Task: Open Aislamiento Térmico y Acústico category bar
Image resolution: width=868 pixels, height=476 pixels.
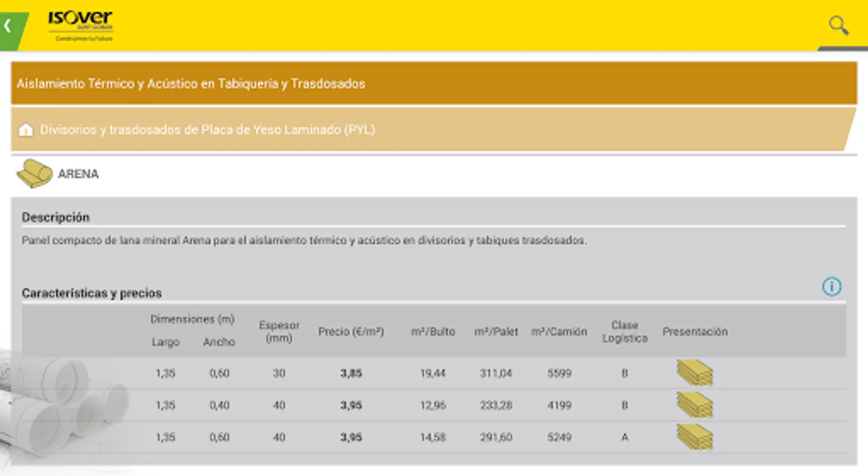Action: [434, 83]
